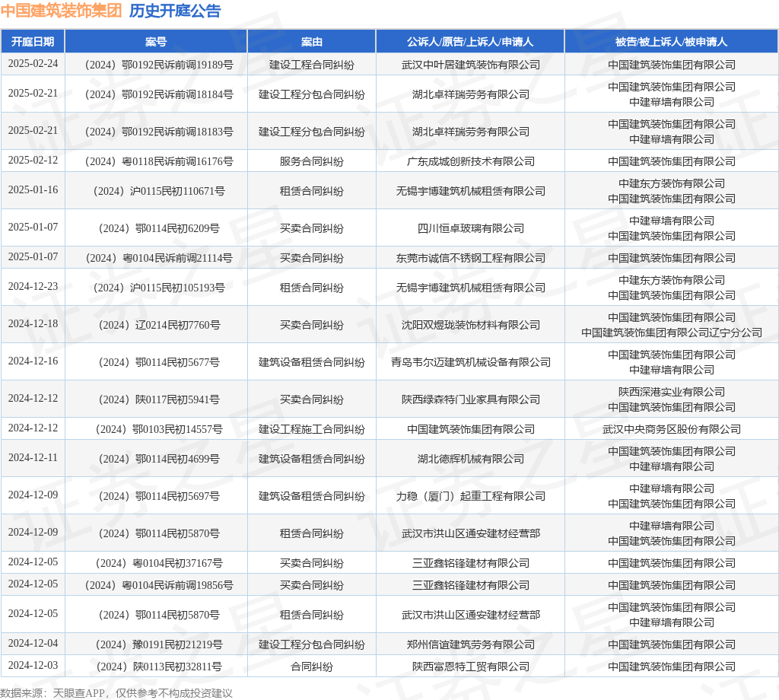Click the date 2025-02-24
Image resolution: width=779 pixels, height=700 pixels.
(x=33, y=64)
